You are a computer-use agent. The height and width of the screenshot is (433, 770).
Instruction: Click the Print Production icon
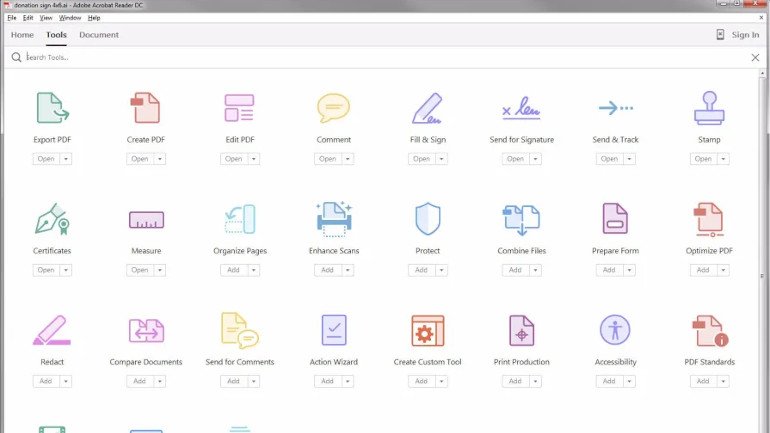521,330
